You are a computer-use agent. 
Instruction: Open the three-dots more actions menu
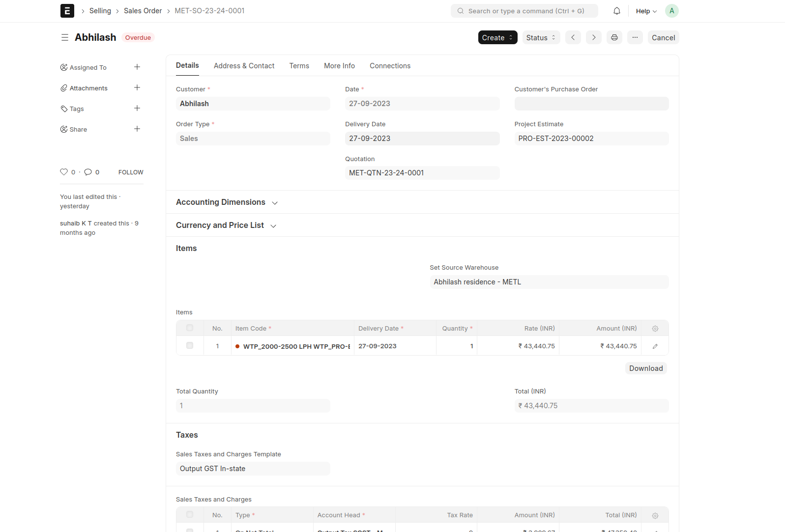pyautogui.click(x=635, y=37)
